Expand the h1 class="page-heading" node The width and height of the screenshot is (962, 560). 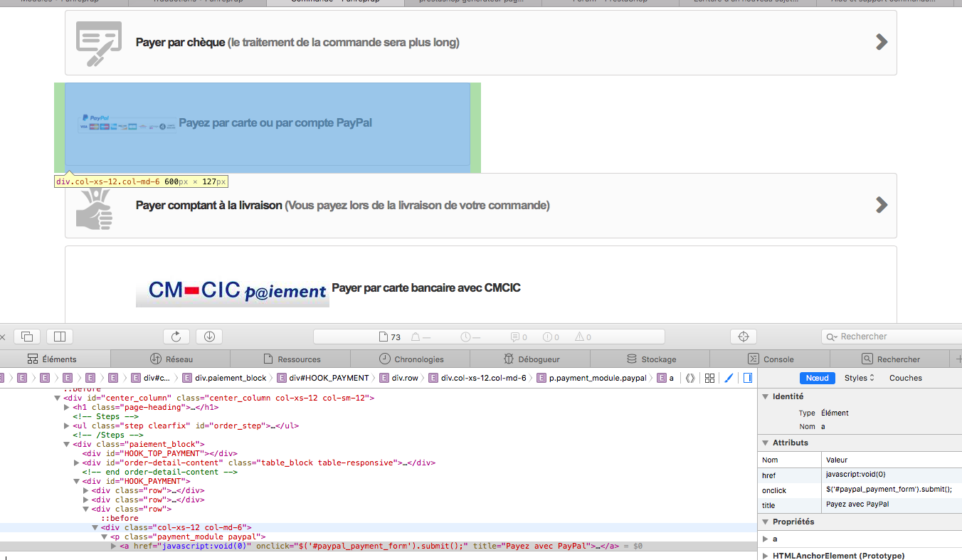[x=67, y=408]
